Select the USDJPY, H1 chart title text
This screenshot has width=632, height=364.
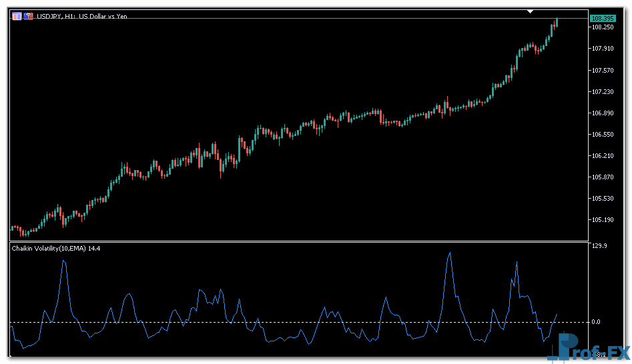pyautogui.click(x=81, y=16)
